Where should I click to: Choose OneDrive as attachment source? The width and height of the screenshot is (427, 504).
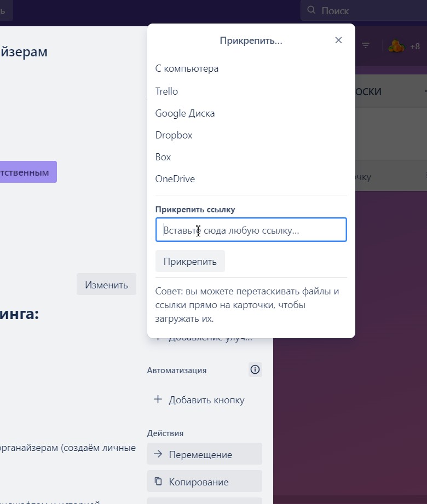pos(175,178)
